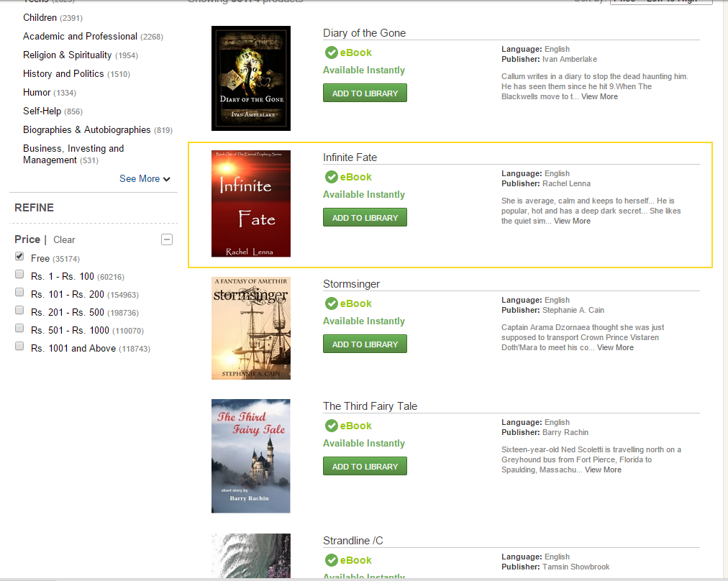Select the green eBook badge on Stormsinger
The height and width of the screenshot is (581, 728).
pyautogui.click(x=332, y=303)
